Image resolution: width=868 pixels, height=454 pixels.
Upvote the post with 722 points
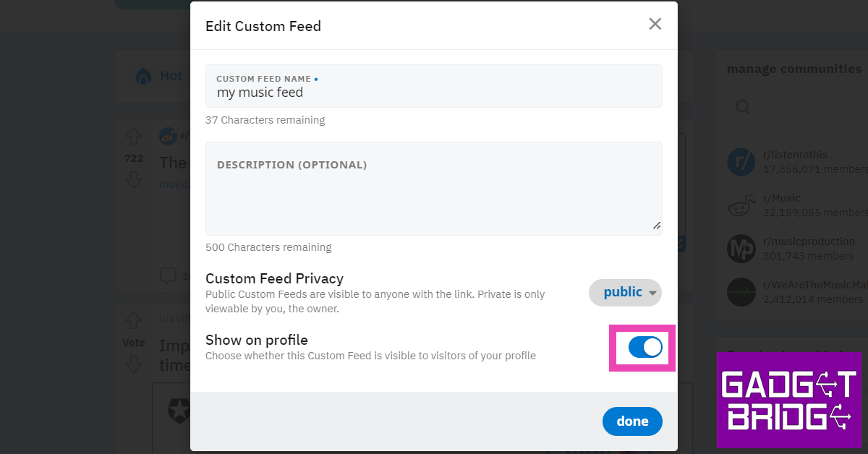coord(134,136)
